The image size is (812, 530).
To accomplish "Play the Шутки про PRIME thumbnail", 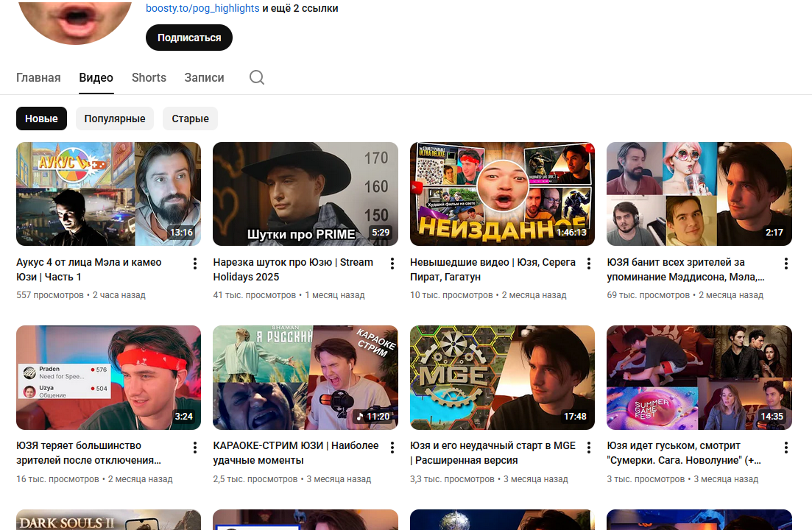I will pyautogui.click(x=306, y=194).
